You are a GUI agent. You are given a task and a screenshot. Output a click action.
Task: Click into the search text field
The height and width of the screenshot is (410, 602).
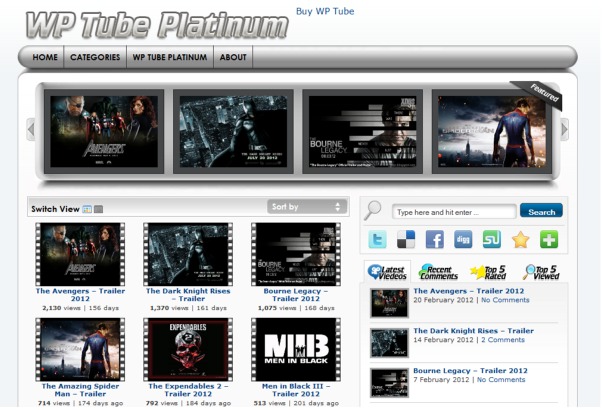453,212
